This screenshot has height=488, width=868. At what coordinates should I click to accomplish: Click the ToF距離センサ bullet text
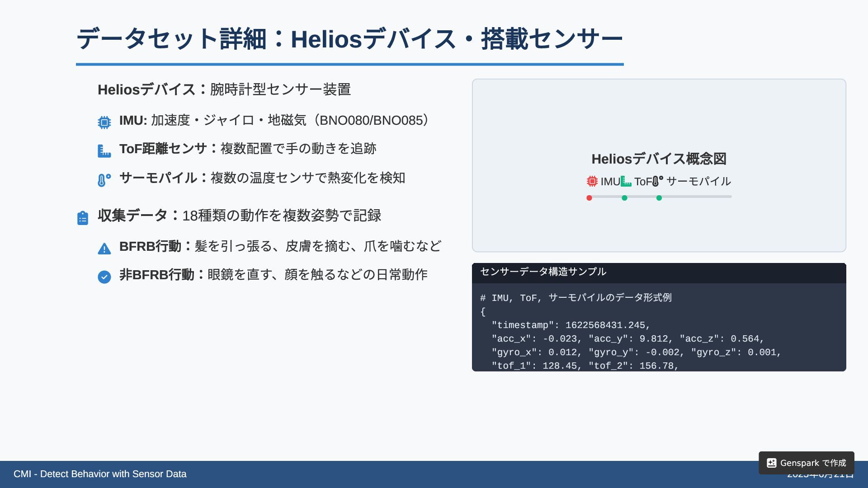[248, 149]
